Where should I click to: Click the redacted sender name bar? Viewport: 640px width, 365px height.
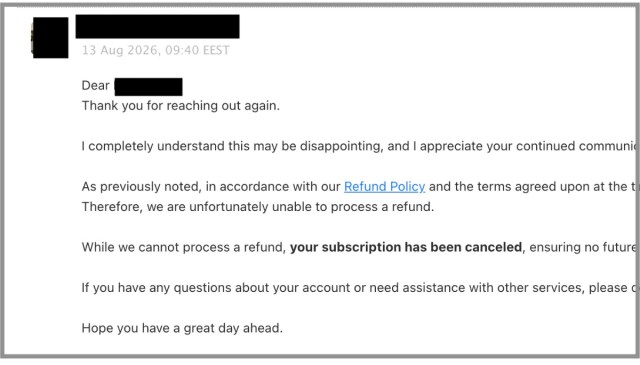tap(158, 27)
